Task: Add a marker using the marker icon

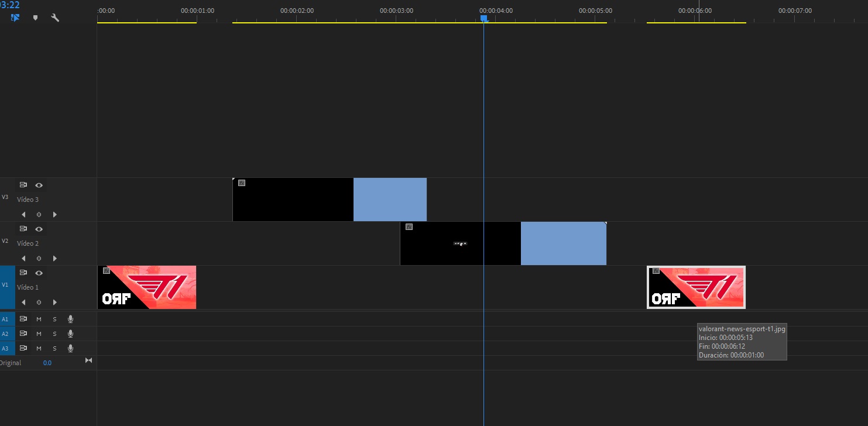Action: tap(35, 18)
